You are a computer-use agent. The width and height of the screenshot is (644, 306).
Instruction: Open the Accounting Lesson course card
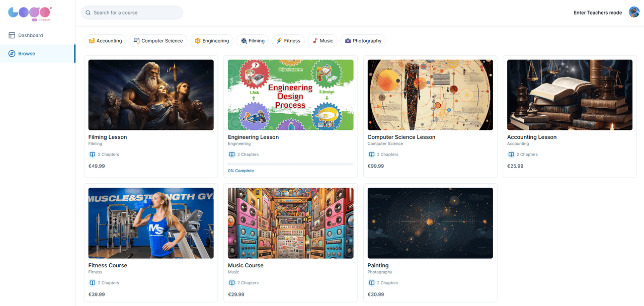point(570,116)
